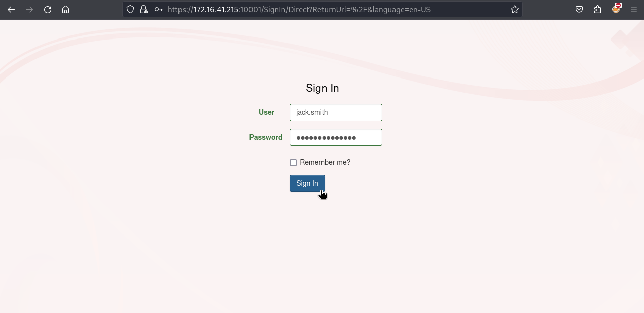Click the Sign In button
The height and width of the screenshot is (313, 644).
(x=307, y=183)
